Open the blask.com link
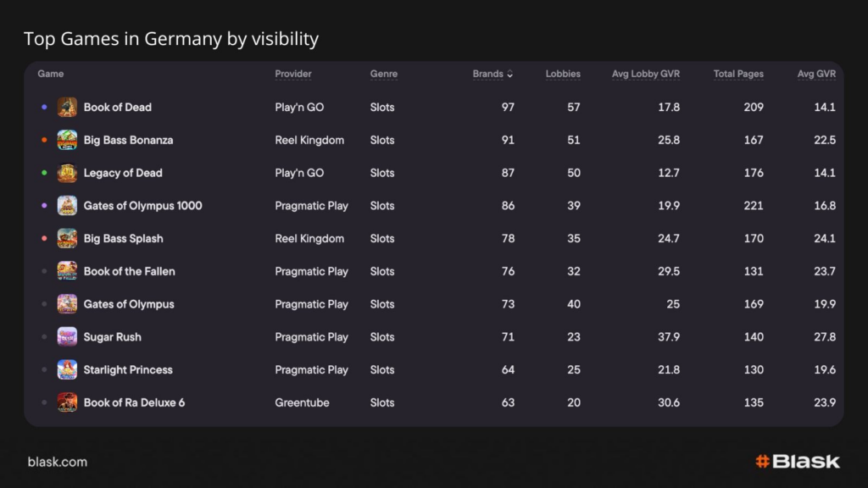868x488 pixels. coord(57,462)
